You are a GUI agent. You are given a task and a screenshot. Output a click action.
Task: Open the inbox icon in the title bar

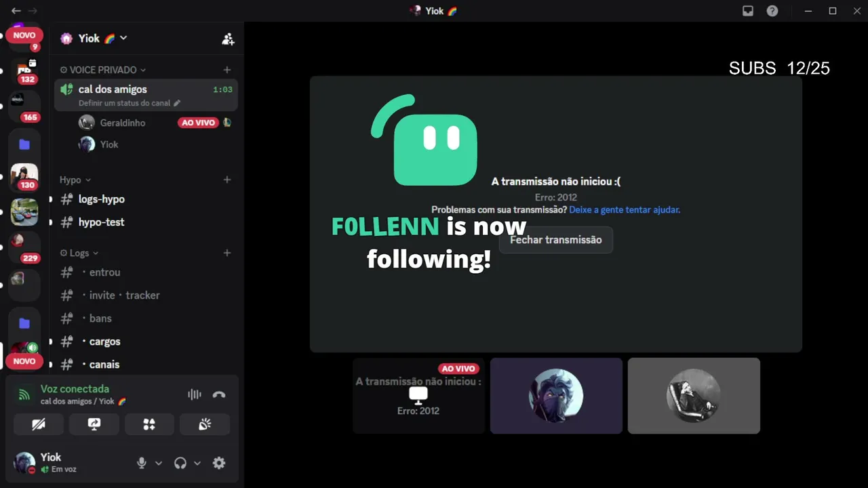click(x=748, y=11)
